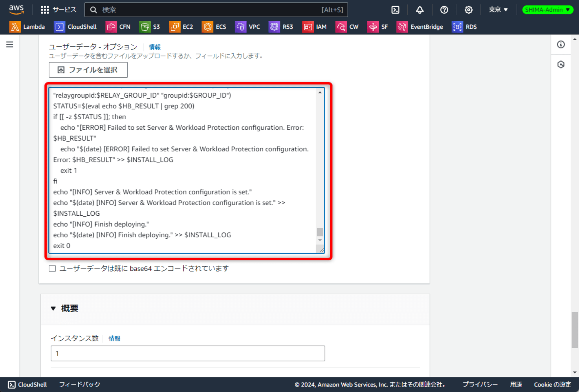579x392 pixels.
Task: Open the Lambda shortcut
Action: [x=27, y=27]
